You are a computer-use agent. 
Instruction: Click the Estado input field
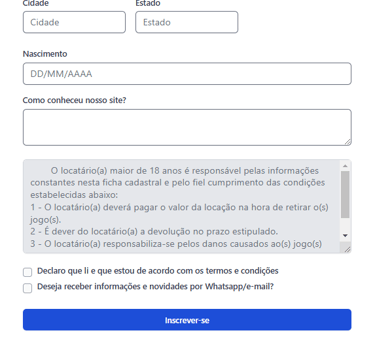click(x=187, y=22)
